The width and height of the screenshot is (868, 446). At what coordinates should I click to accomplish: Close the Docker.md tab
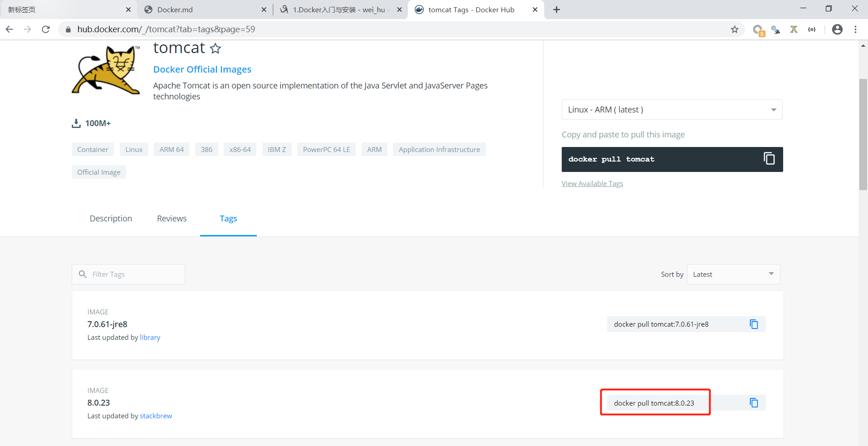click(264, 10)
